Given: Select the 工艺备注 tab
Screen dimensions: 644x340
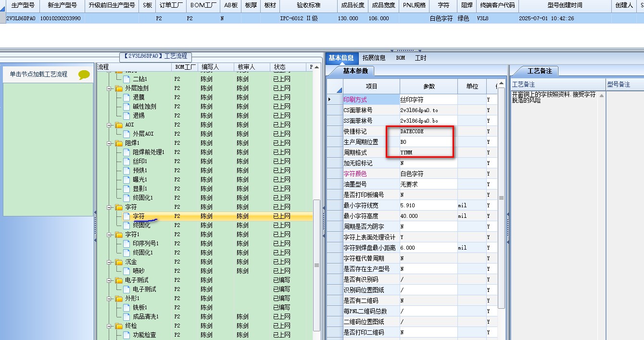Looking at the screenshot, I should coord(540,71).
